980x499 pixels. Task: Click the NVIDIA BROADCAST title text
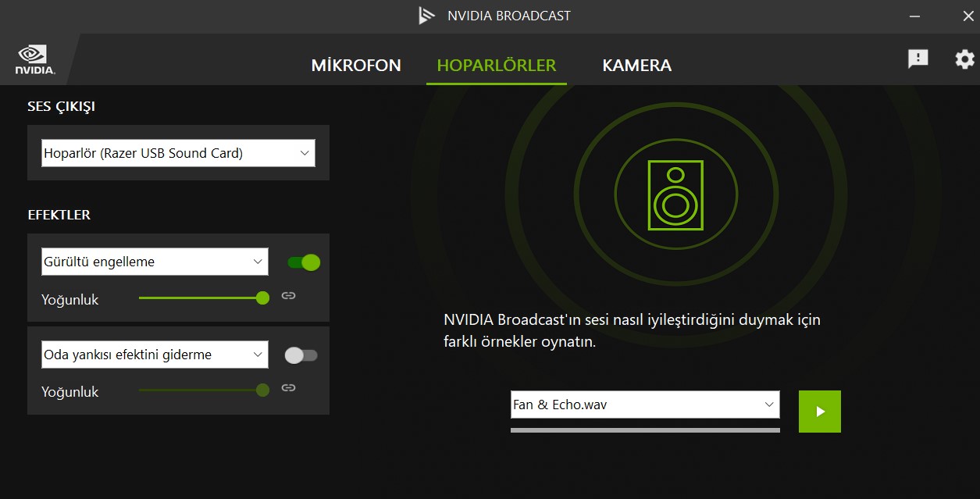509,16
